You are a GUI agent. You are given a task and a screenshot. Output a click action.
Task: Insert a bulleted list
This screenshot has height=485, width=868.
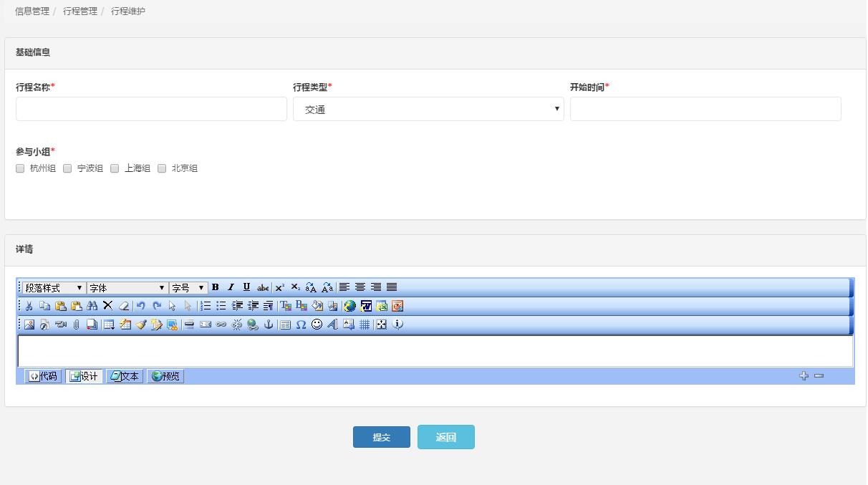[x=221, y=306]
